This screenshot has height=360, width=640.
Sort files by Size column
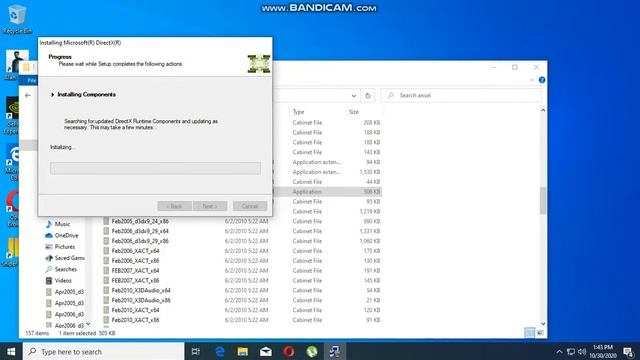click(x=354, y=112)
